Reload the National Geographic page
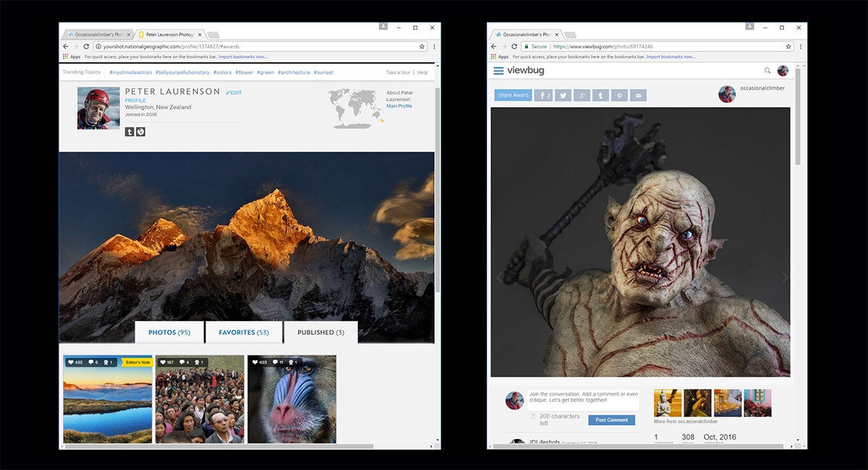The width and height of the screenshot is (868, 470). tap(87, 46)
